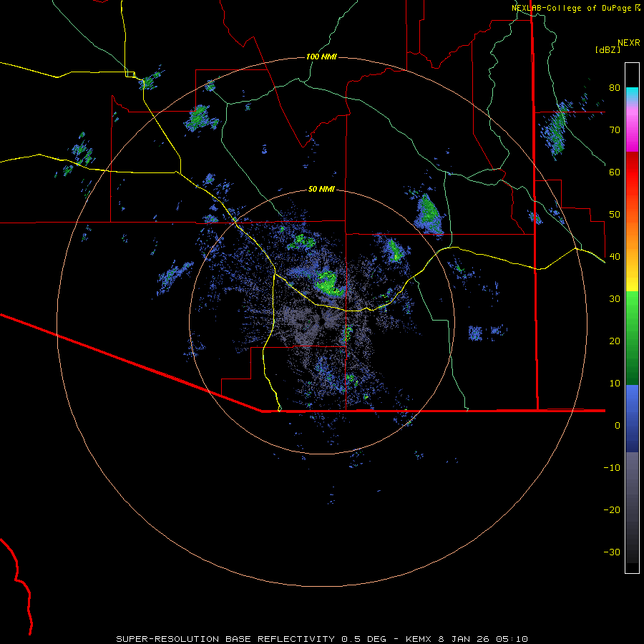Click the '50 NMI' range ring label
The width and height of the screenshot is (644, 644).
coord(321,189)
